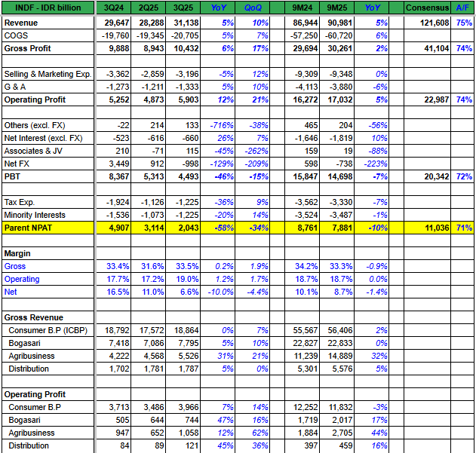Click Operating Profit 3Q25 value 5,903

pos(189,99)
